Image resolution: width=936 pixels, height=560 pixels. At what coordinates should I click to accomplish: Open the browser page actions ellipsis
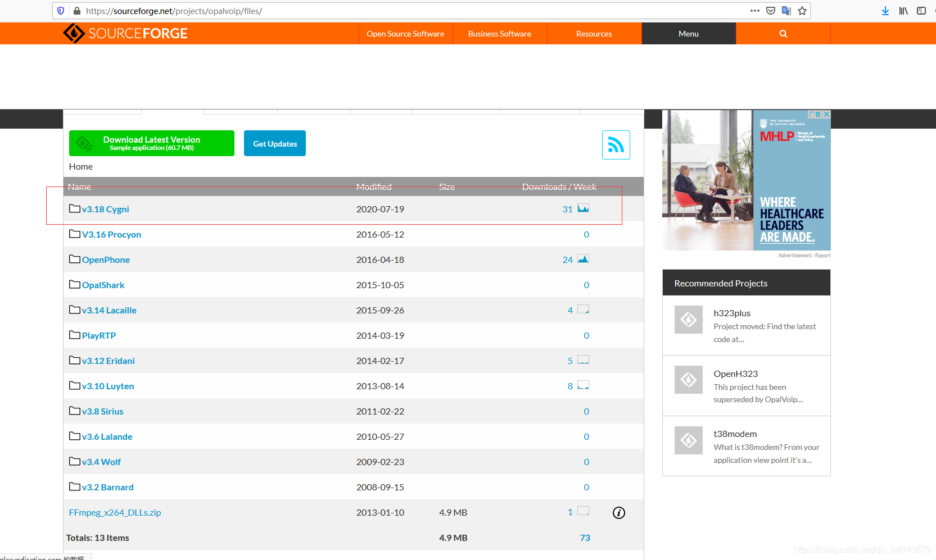755,11
